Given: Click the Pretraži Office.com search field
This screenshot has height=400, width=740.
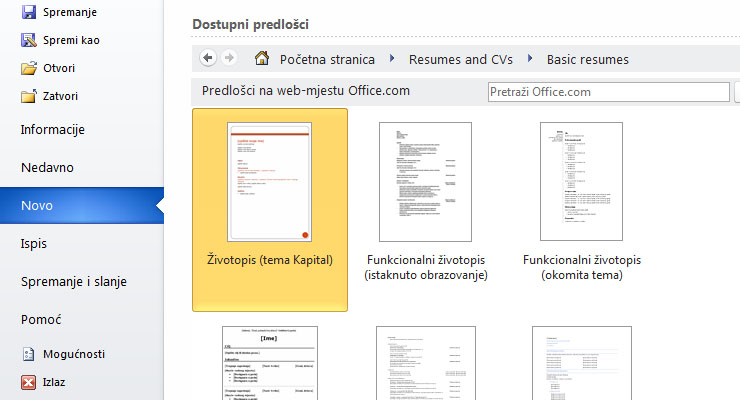Looking at the screenshot, I should pos(608,92).
